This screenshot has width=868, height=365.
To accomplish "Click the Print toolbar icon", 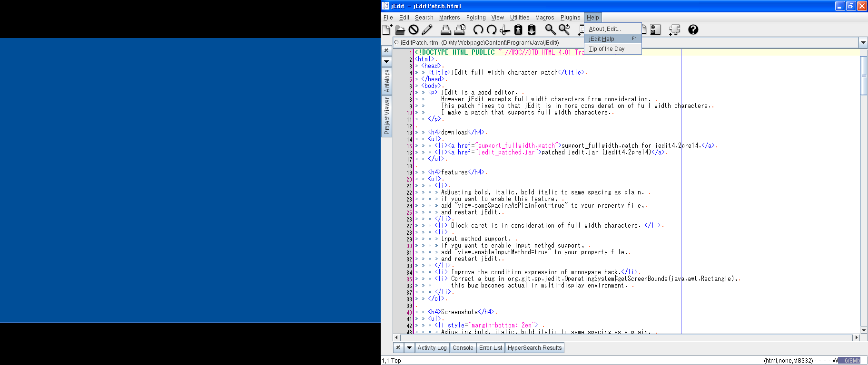I will coord(446,29).
